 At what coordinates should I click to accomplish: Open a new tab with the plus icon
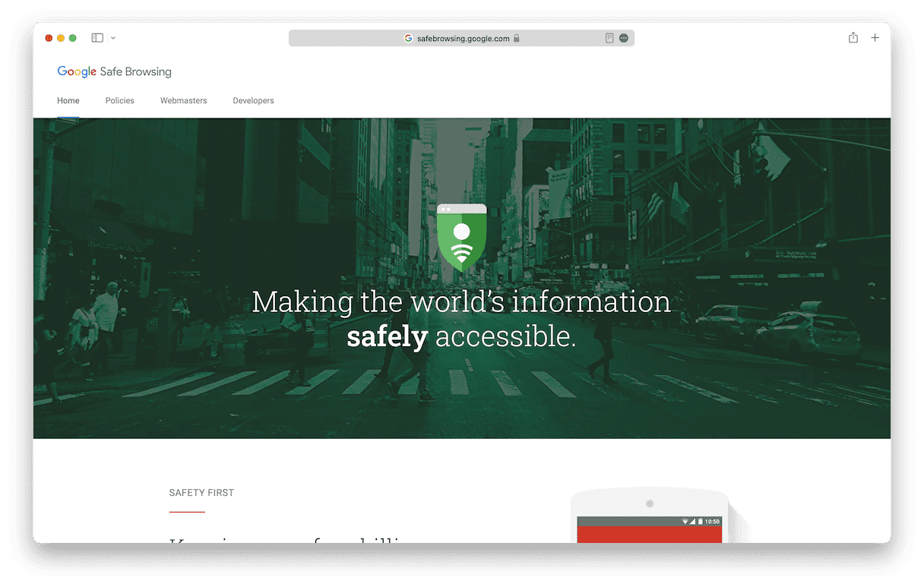click(875, 38)
